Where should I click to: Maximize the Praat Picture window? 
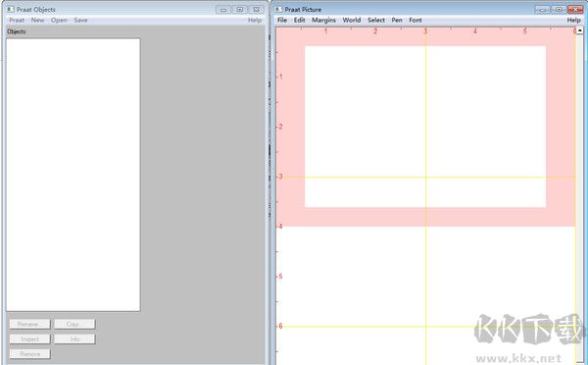(559, 10)
